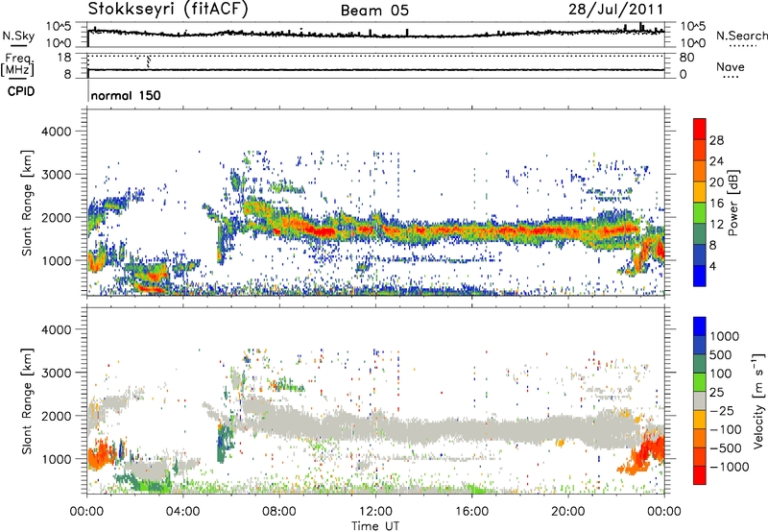This screenshot has height=532, width=768.
Task: Click the 20:00 time axis tick label
Action: click(x=567, y=512)
